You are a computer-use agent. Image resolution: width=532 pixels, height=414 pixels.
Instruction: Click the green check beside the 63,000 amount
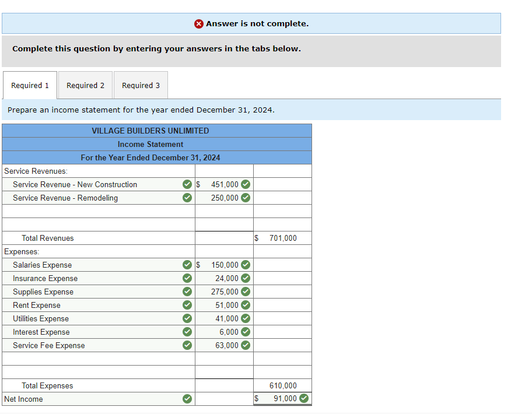[x=246, y=345]
